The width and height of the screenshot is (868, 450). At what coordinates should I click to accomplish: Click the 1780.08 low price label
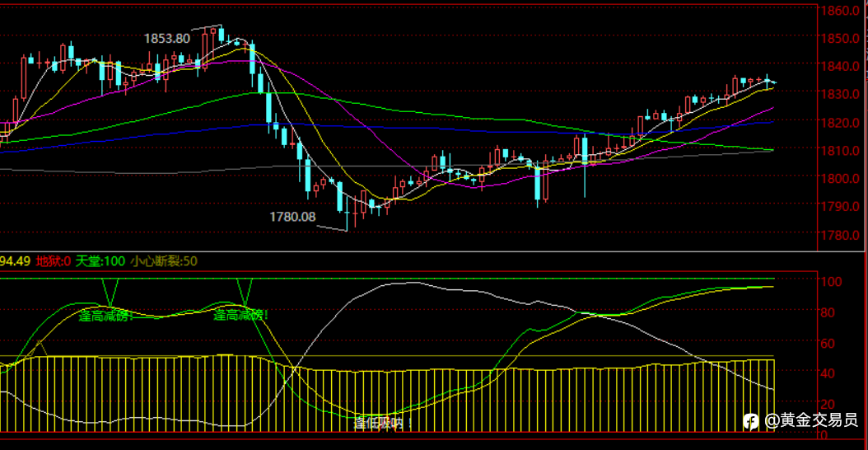tap(292, 217)
